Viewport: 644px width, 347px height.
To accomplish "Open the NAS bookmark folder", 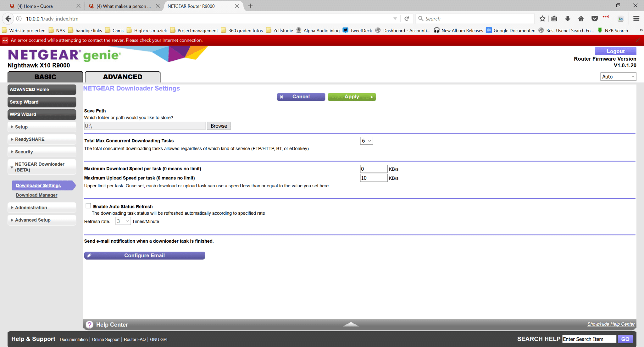I will pos(57,30).
